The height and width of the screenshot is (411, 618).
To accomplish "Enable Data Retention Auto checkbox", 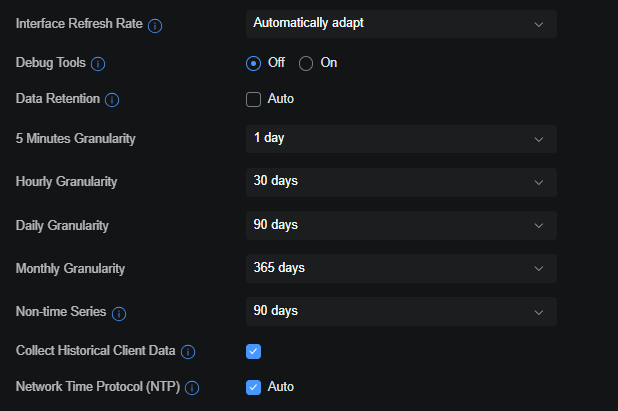I will [253, 99].
